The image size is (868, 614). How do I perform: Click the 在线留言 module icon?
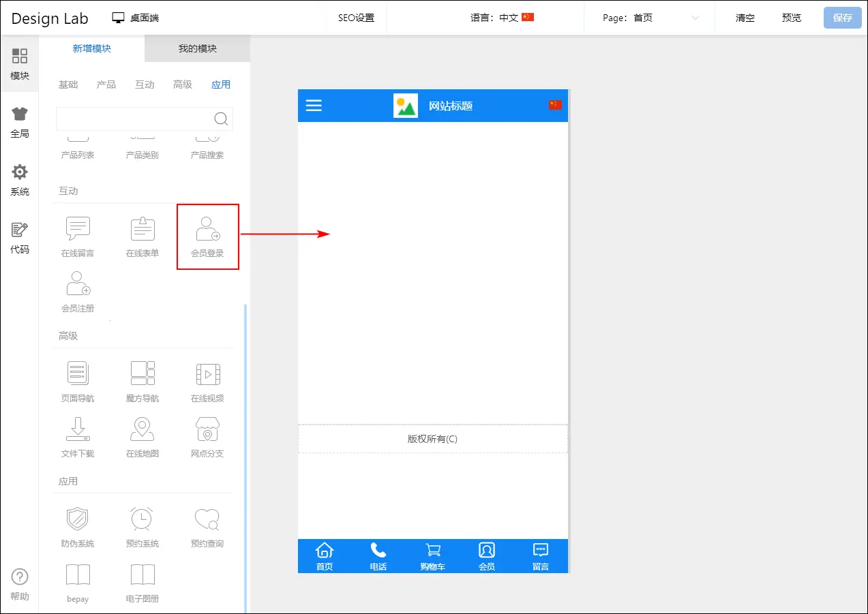coord(78,230)
